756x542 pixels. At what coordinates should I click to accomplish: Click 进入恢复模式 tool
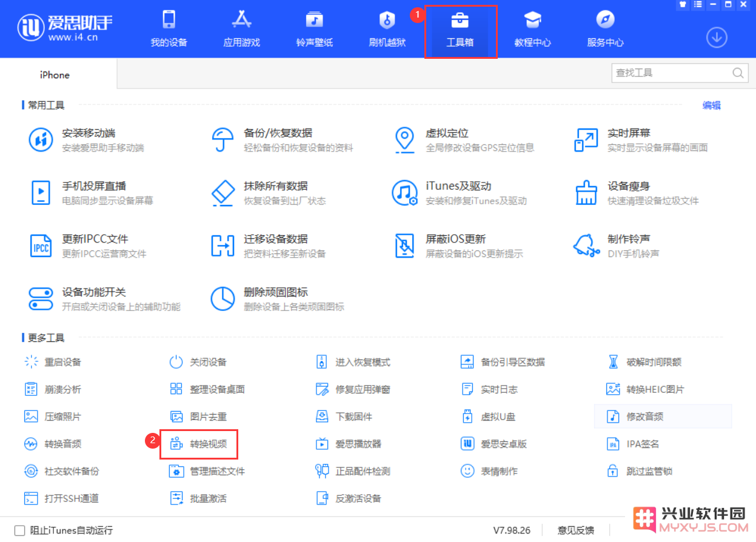click(x=353, y=362)
